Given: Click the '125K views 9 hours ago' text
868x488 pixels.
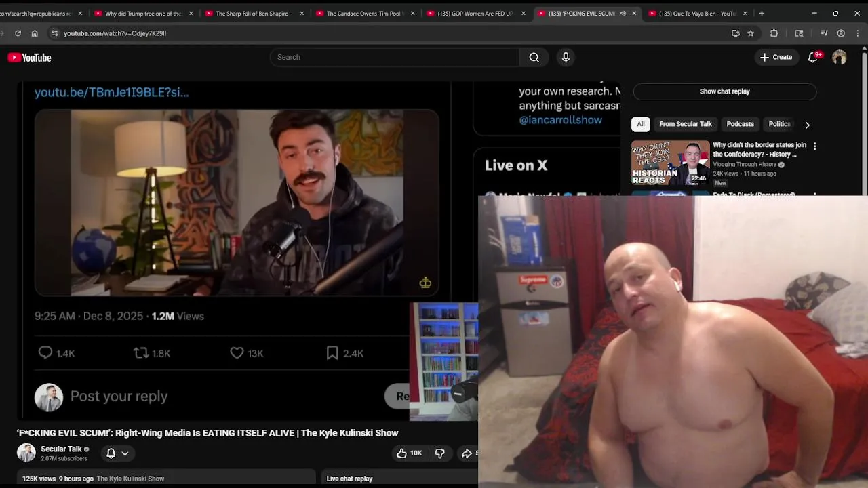Looking at the screenshot, I should point(58,479).
